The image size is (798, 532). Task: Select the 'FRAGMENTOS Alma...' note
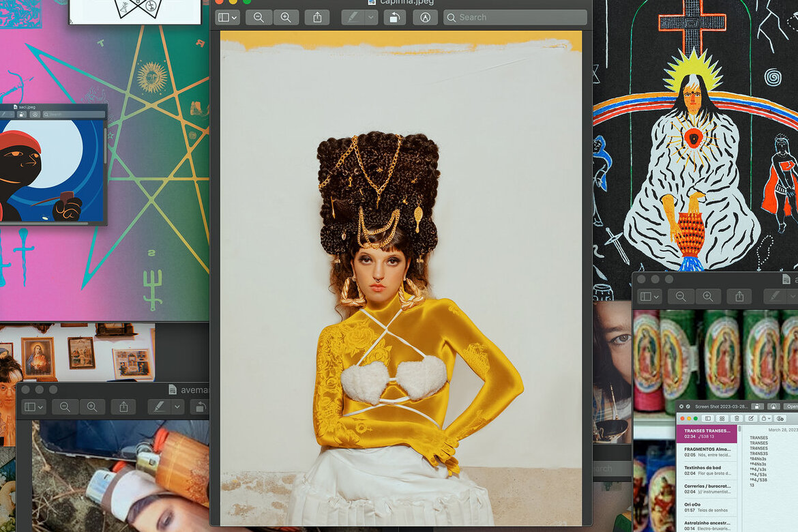[x=707, y=452]
